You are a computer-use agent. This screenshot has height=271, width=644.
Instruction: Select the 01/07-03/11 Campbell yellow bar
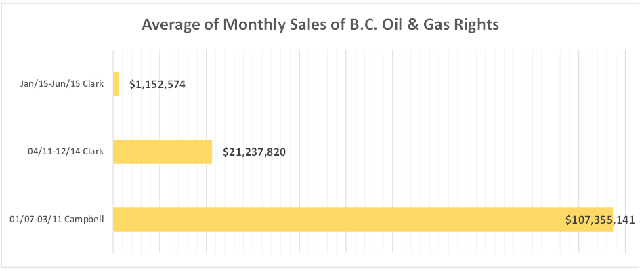tap(339, 220)
